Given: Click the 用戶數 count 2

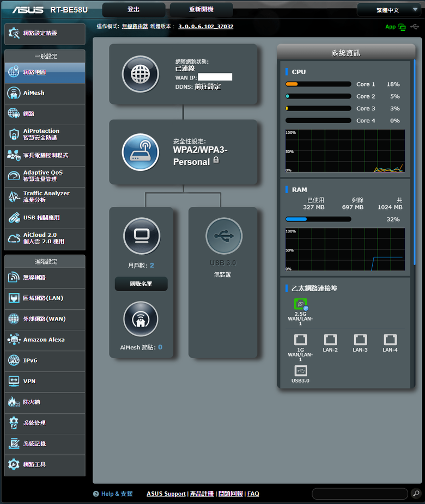Looking at the screenshot, I should pyautogui.click(x=152, y=266).
